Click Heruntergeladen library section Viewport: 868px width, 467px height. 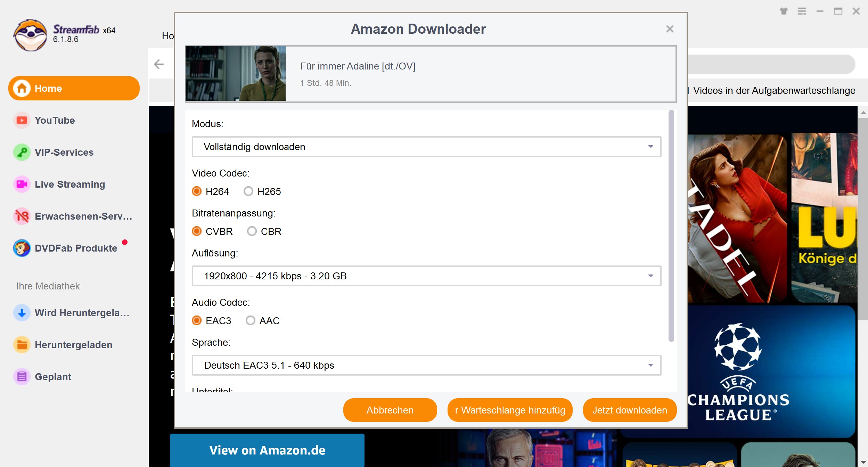[x=74, y=345]
